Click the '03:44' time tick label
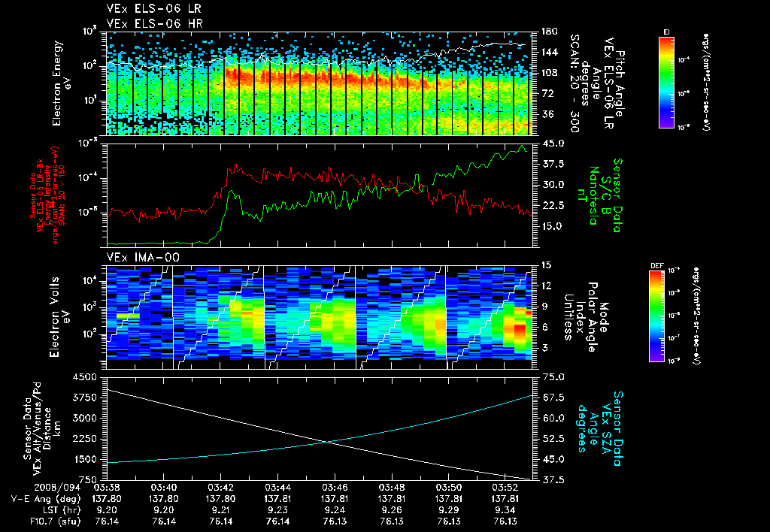The width and height of the screenshot is (770, 532). coord(278,488)
